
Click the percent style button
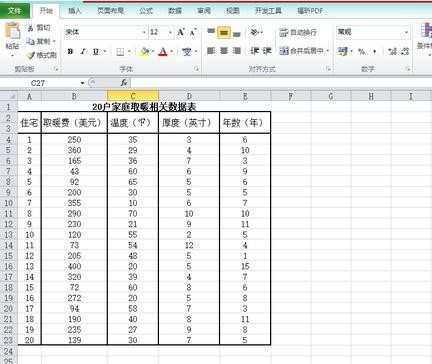[362, 52]
